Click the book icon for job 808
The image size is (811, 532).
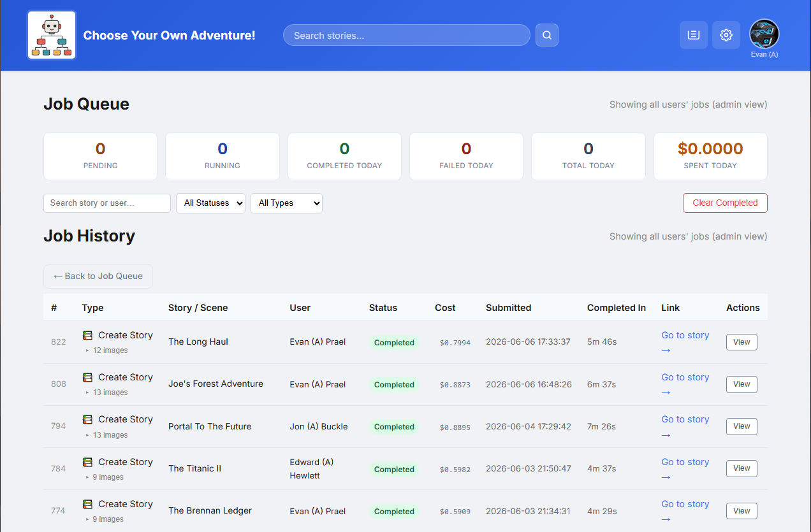point(88,377)
